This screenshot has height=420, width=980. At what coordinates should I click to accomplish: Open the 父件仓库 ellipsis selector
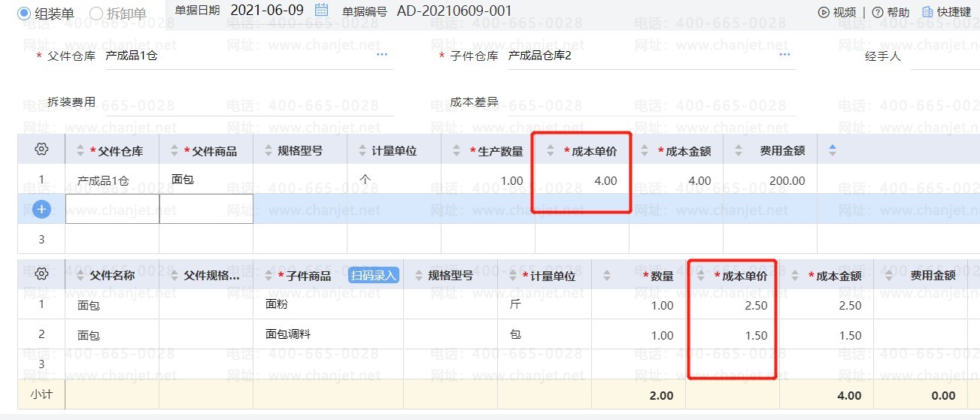382,55
